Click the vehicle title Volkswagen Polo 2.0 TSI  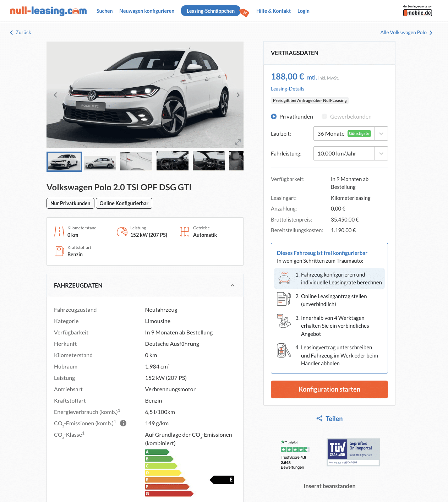pos(119,187)
